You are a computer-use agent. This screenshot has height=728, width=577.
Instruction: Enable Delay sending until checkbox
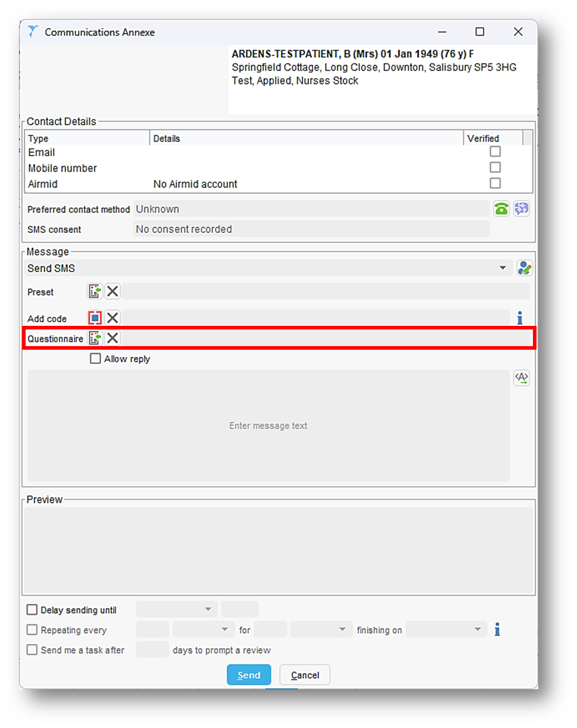tap(32, 610)
